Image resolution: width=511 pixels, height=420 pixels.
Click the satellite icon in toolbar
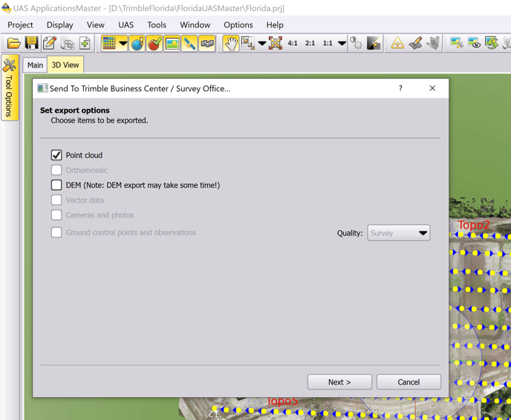click(189, 44)
